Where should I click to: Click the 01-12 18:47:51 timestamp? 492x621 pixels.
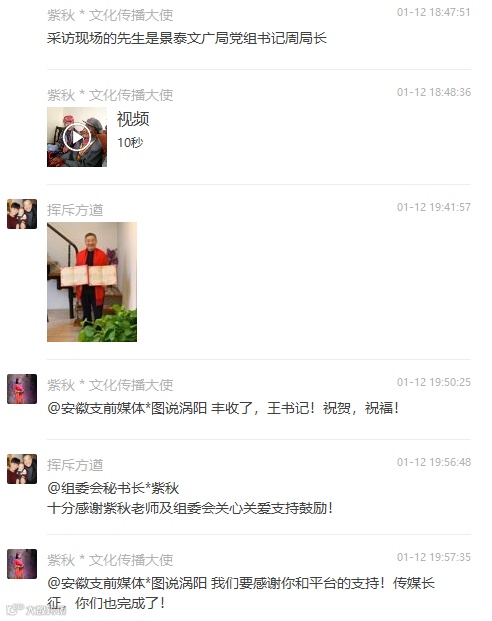[434, 12]
